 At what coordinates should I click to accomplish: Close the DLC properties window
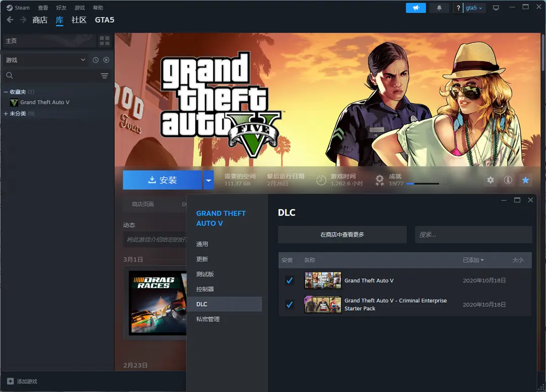point(530,200)
